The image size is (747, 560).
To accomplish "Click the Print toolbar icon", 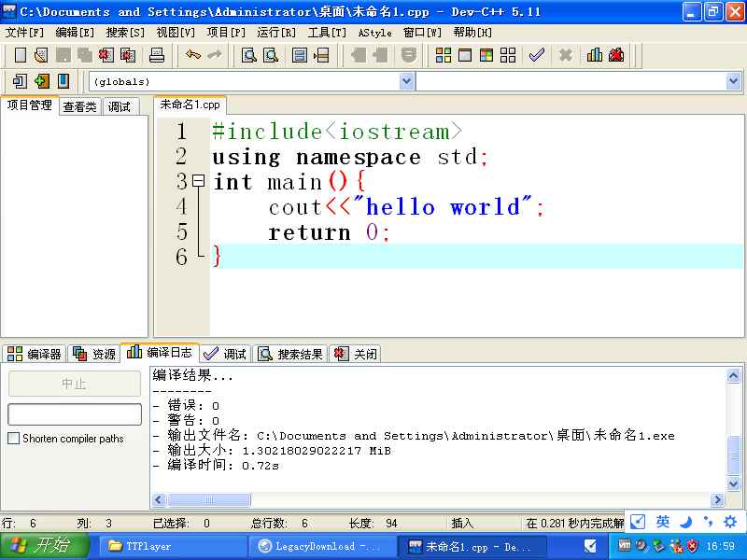I will pyautogui.click(x=157, y=56).
